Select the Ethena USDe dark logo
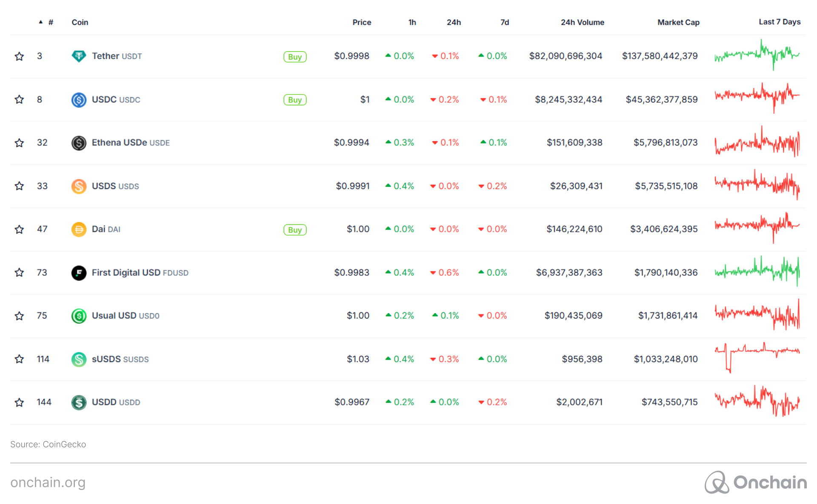Screen dimensions: 817x504 79,143
